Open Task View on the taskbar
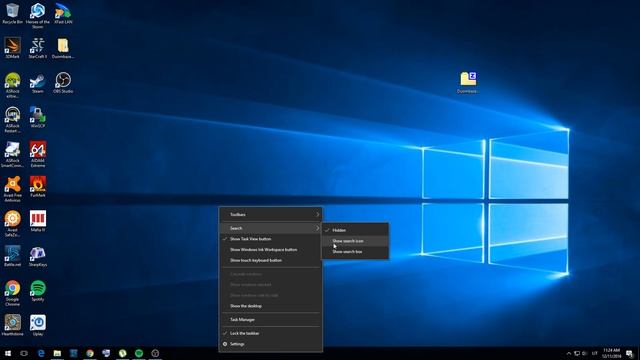 tap(24, 353)
